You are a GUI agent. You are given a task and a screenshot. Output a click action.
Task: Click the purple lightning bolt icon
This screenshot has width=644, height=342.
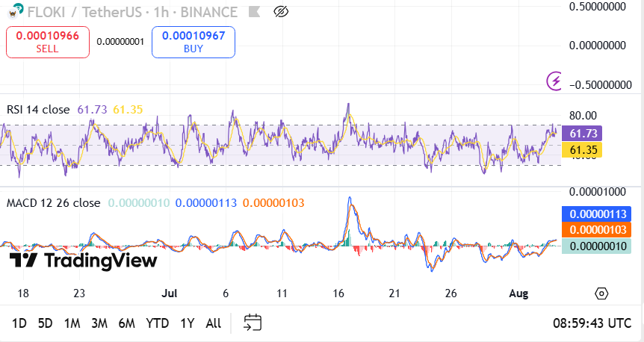click(x=554, y=81)
